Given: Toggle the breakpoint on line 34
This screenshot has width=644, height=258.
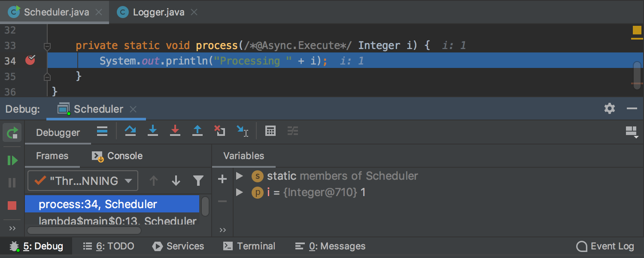Looking at the screenshot, I should pyautogui.click(x=30, y=61).
